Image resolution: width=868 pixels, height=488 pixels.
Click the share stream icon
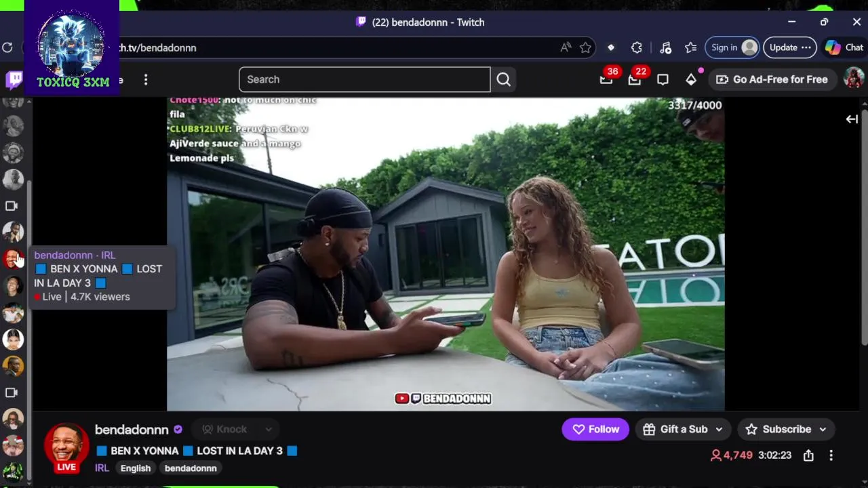click(x=808, y=455)
